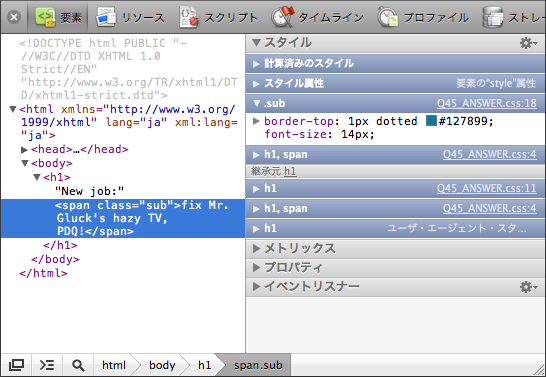Open the ストレージ (Storage) panel
546x377 pixels.
pyautogui.click(x=514, y=17)
